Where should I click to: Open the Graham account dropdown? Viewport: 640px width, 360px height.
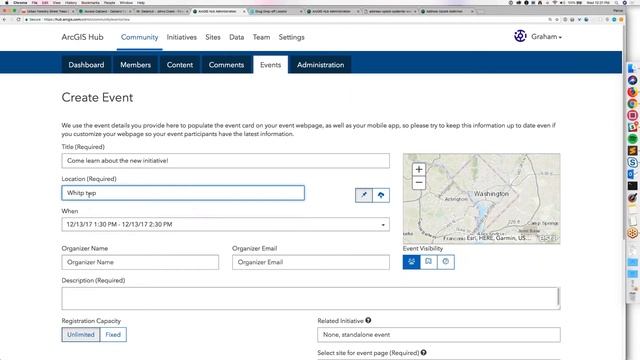pos(547,37)
